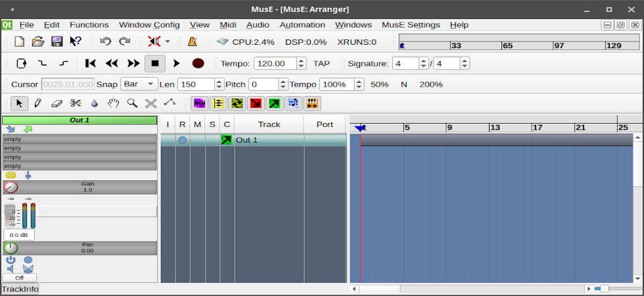Select the glue drop tool

[x=95, y=103]
